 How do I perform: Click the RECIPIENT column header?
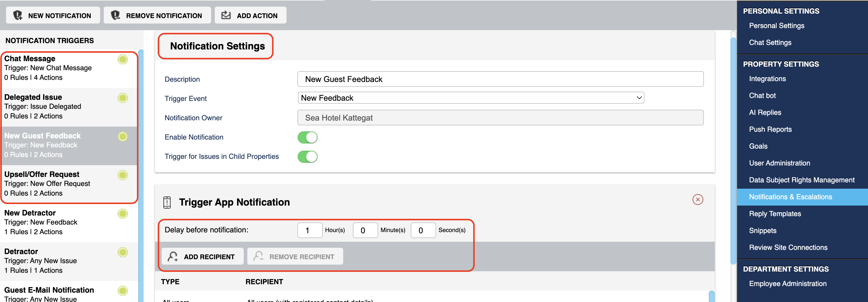pyautogui.click(x=264, y=282)
